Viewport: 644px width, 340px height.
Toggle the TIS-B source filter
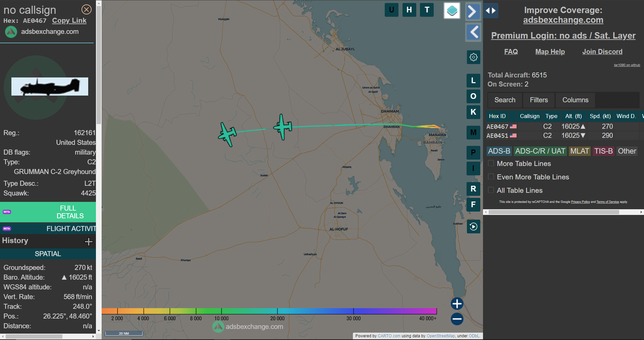click(x=603, y=151)
